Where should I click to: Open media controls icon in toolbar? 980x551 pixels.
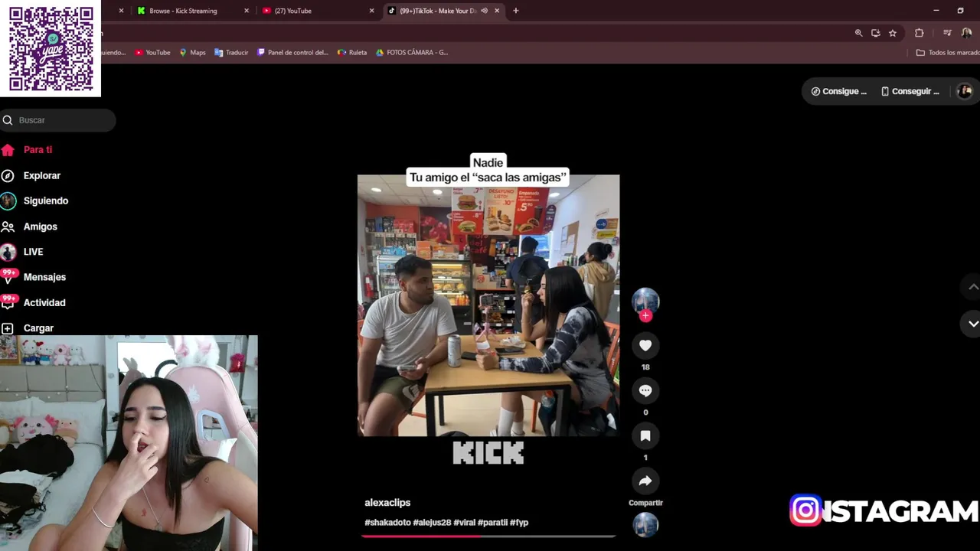coord(947,33)
